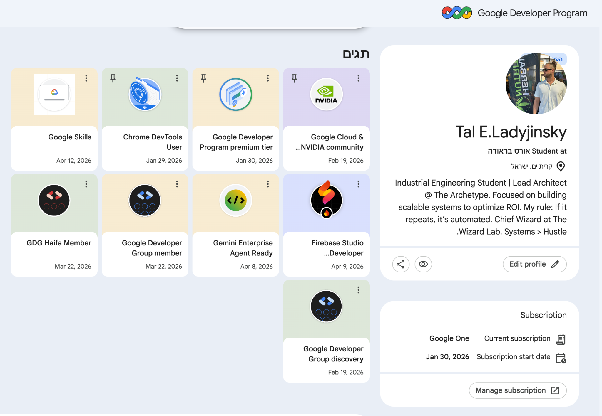Click the profile photo of Tal E.Ladyjinsky
The width and height of the screenshot is (602, 416).
[536, 83]
